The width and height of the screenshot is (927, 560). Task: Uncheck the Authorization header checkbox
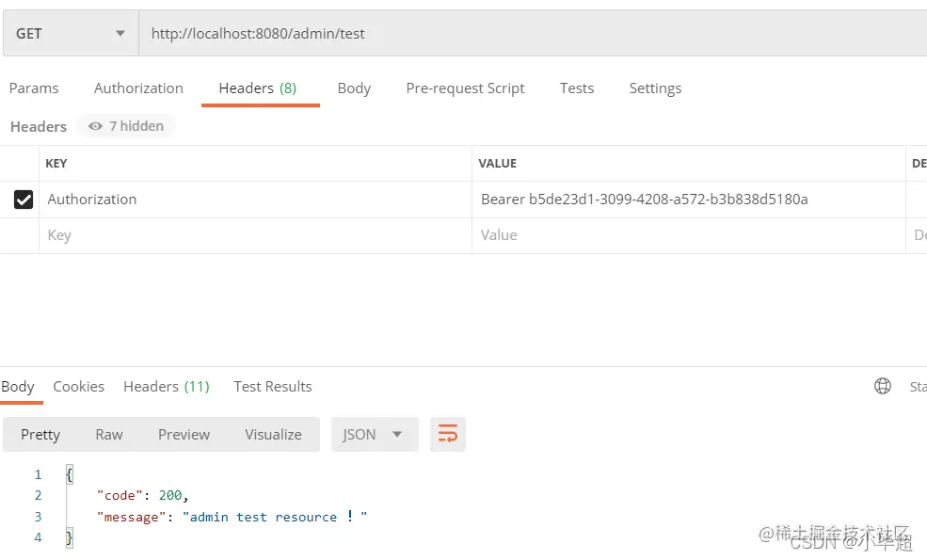point(24,200)
